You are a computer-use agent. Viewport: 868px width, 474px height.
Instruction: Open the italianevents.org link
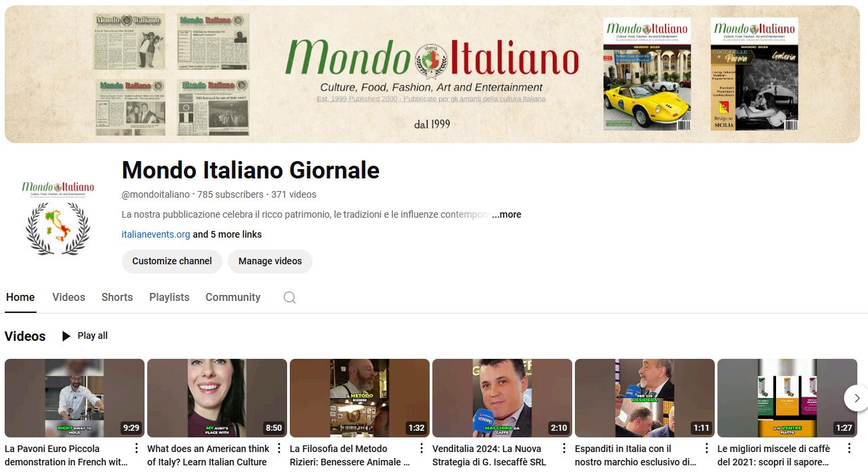coord(156,234)
